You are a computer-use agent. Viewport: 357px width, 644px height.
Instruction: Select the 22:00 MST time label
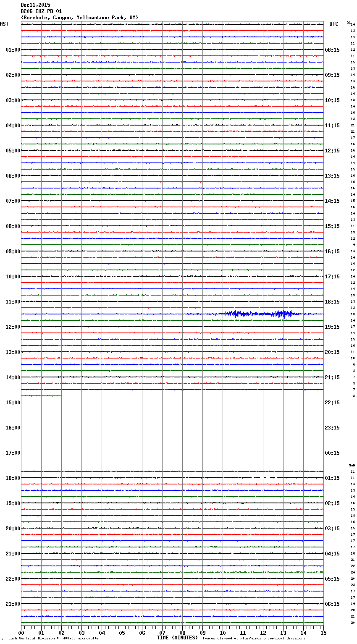point(13,579)
